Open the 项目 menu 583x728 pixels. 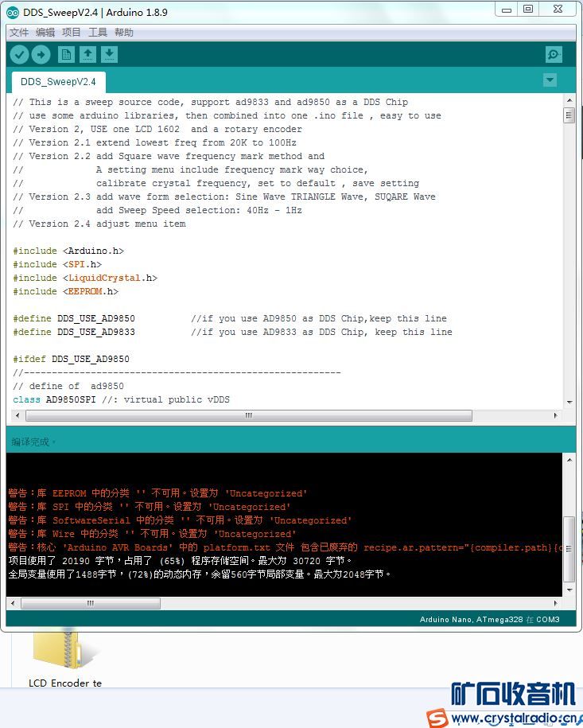pyautogui.click(x=72, y=33)
